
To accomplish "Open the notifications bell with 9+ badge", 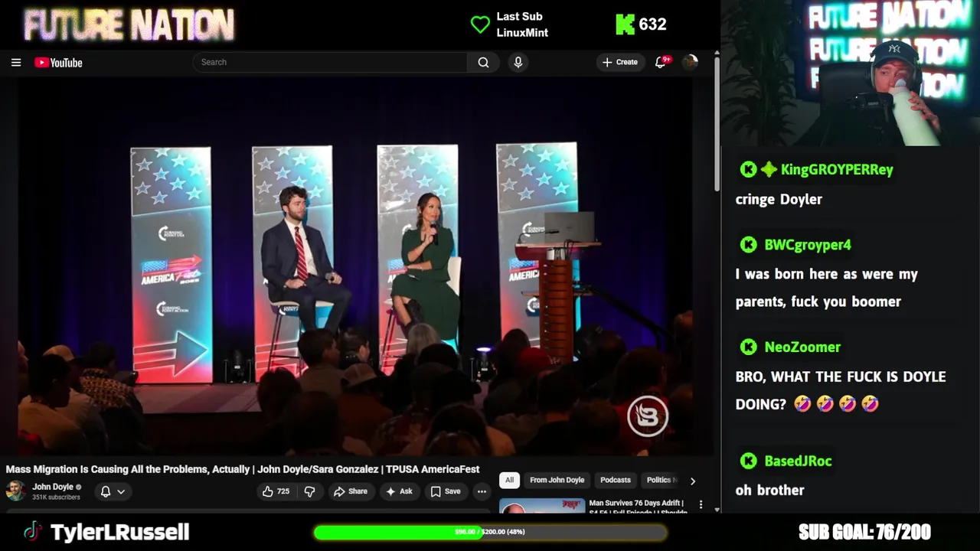I will click(661, 62).
